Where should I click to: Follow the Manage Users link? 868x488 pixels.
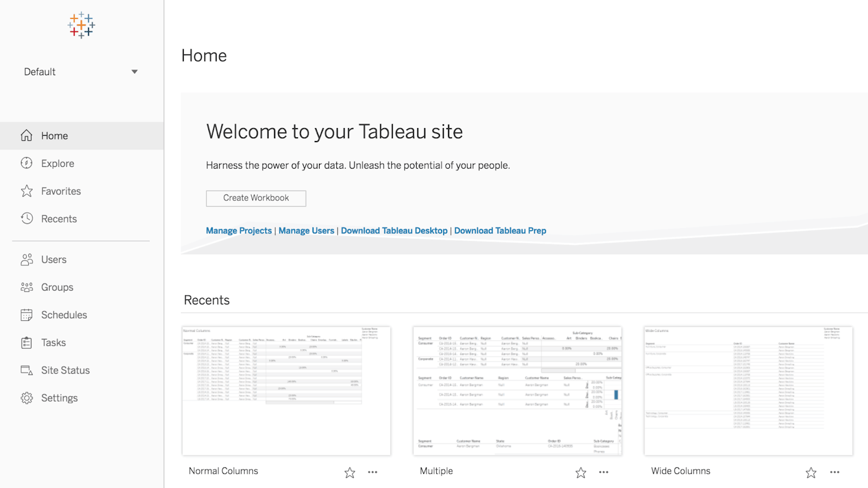(307, 230)
